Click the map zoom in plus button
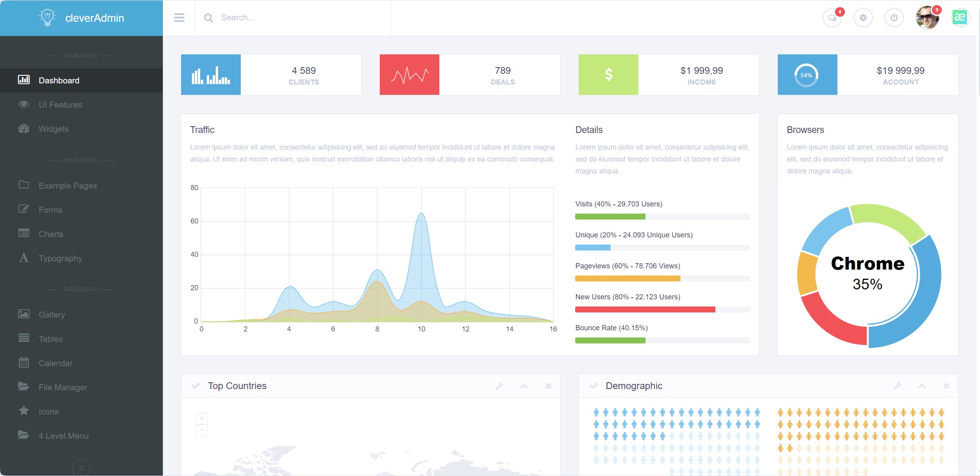Image resolution: width=980 pixels, height=476 pixels. [202, 418]
